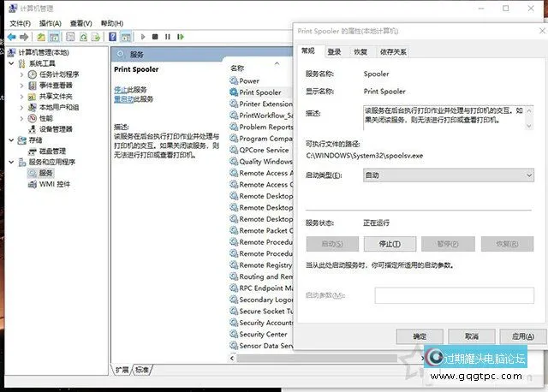Collapse the 服务和应用程序 tree node

click(x=11, y=162)
